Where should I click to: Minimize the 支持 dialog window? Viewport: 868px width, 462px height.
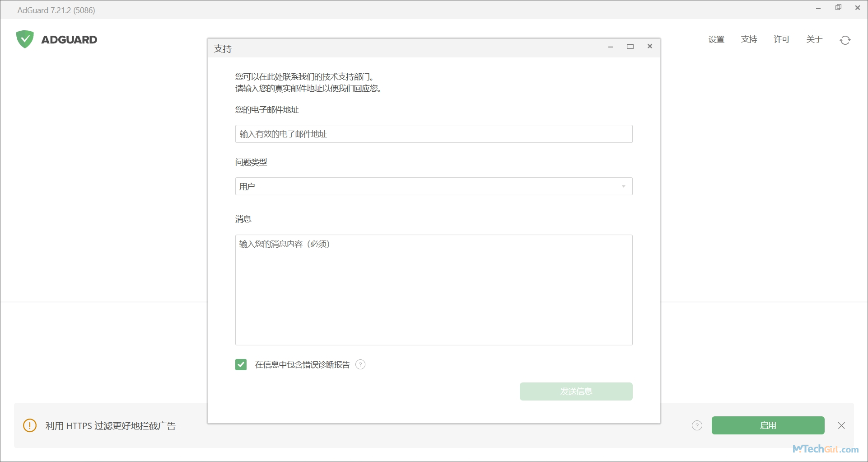610,47
